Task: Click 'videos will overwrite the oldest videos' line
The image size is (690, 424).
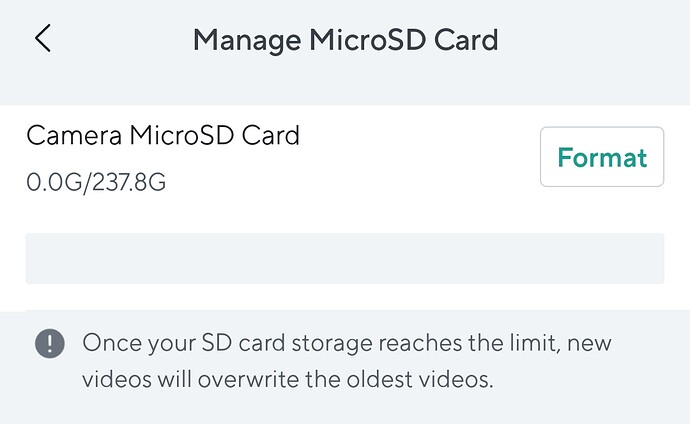Action: point(288,380)
